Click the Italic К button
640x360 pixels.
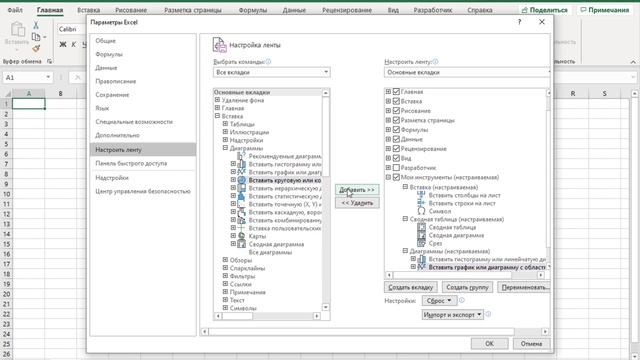[x=73, y=44]
